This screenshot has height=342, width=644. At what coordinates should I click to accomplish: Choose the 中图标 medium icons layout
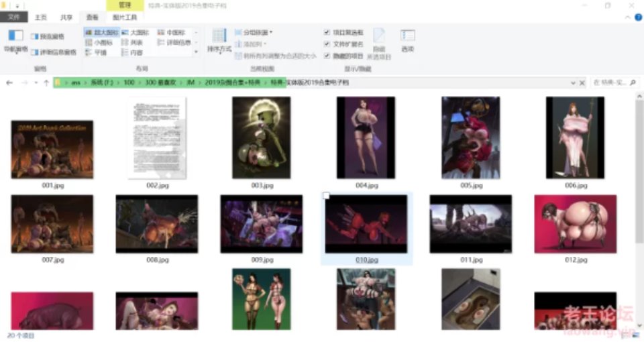[x=172, y=32]
